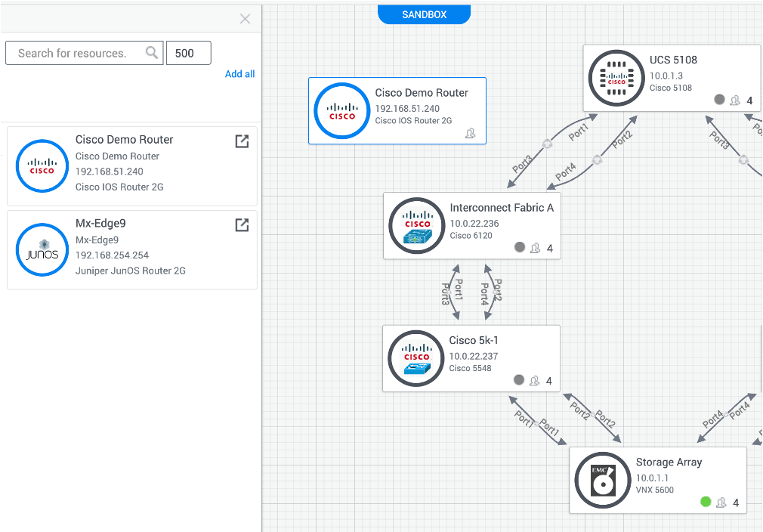This screenshot has width=763, height=532.
Task: Click the Cisco logo on canvas Cisco Demo Router node
Action: click(342, 111)
